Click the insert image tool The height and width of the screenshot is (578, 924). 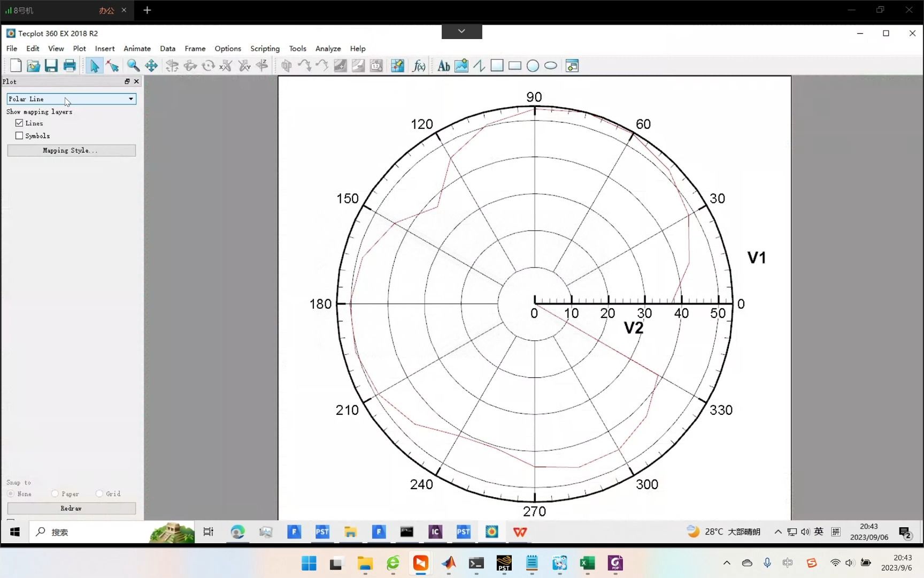point(461,66)
